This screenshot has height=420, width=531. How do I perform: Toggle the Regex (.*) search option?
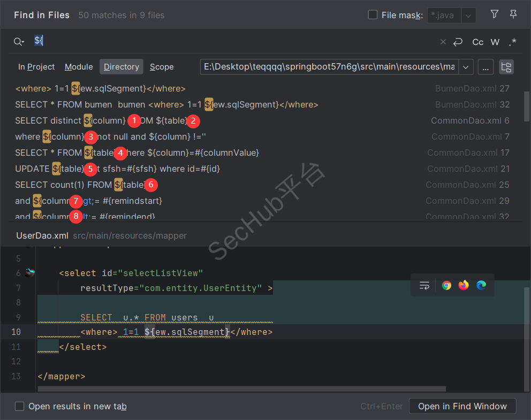513,42
